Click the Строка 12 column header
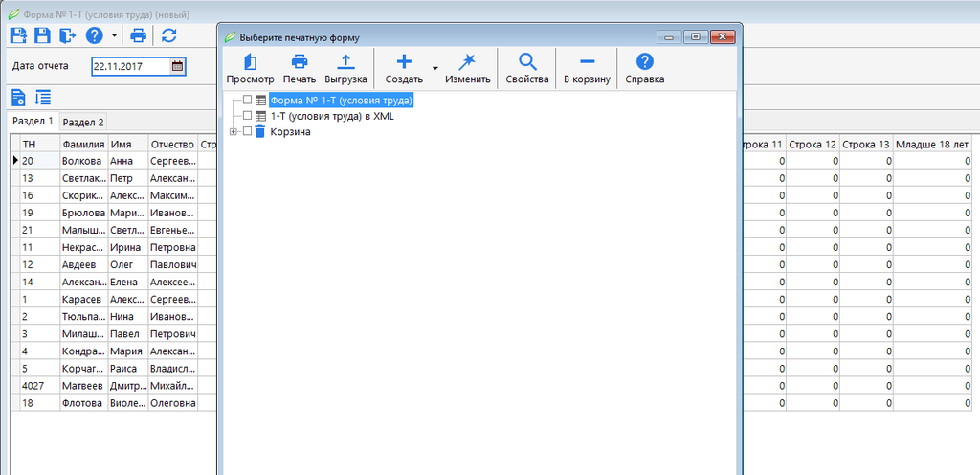The height and width of the screenshot is (475, 980). click(x=813, y=145)
